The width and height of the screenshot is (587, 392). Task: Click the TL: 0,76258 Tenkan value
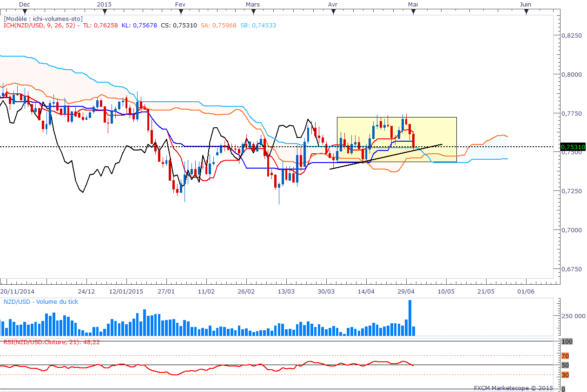tap(100, 25)
